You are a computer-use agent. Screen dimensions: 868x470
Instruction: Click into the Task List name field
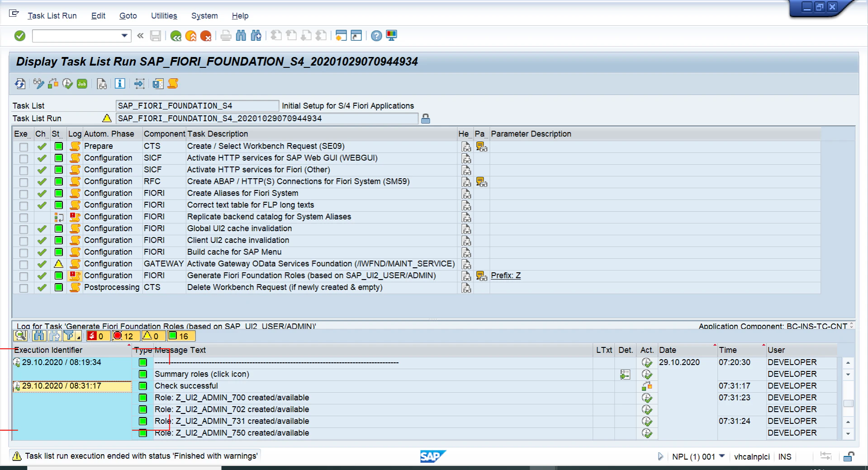[x=197, y=106]
